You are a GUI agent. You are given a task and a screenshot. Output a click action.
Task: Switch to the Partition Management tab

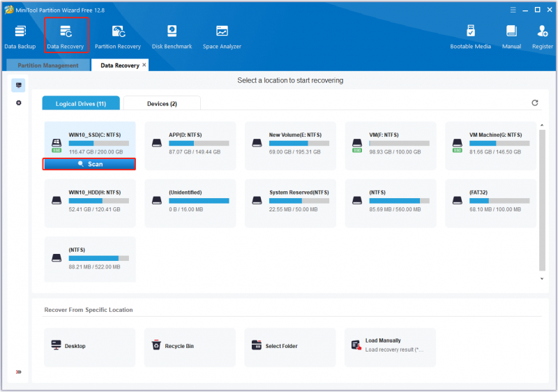pos(48,66)
